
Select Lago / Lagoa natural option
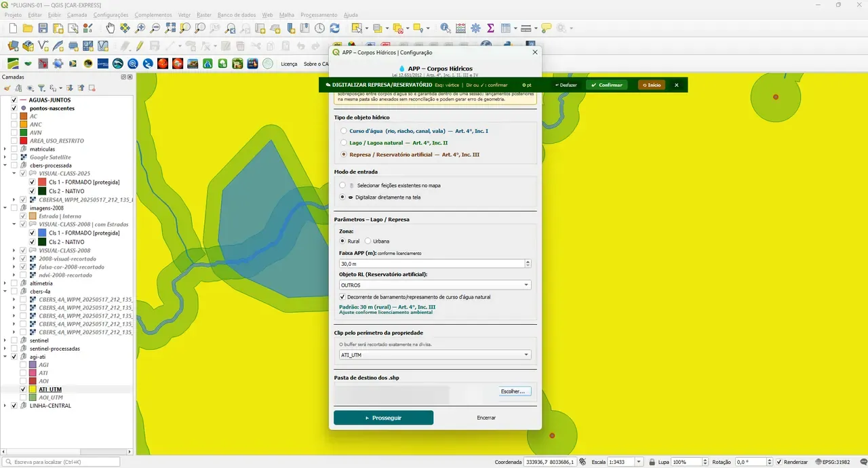point(344,143)
